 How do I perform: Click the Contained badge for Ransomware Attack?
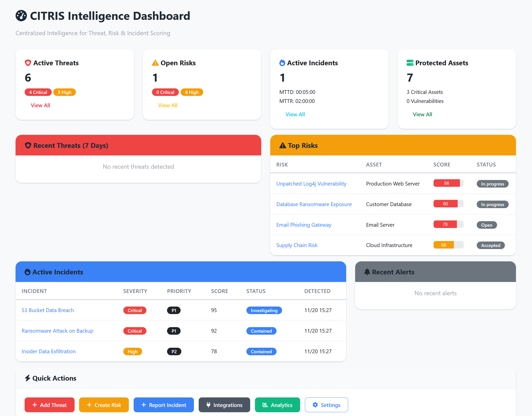[x=261, y=331]
